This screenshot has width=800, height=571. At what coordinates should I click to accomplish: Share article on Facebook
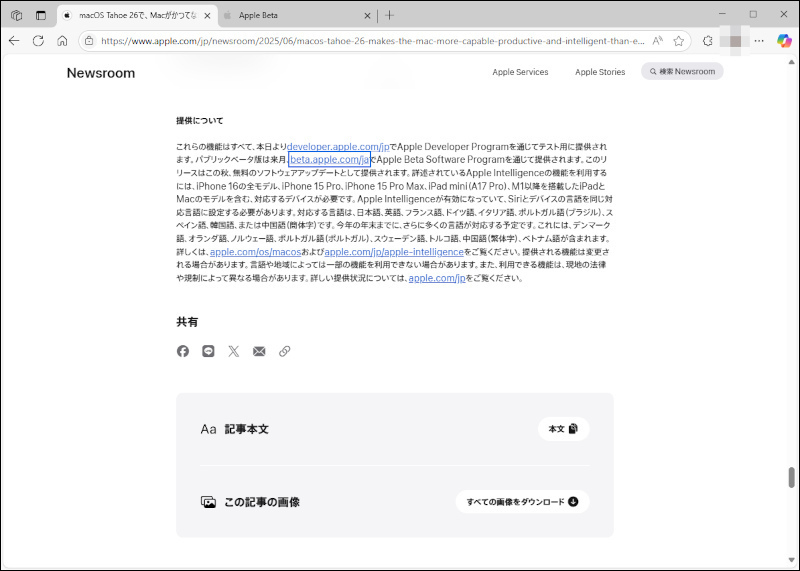tap(183, 351)
